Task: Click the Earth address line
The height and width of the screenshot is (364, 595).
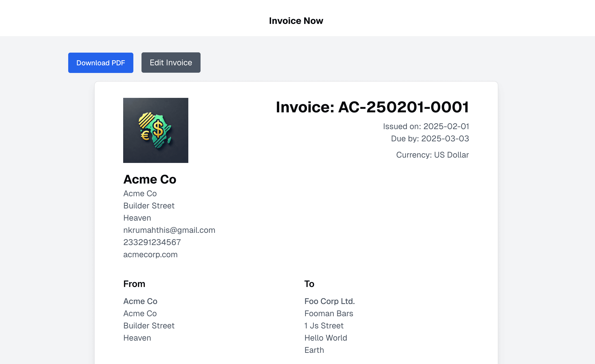Action: click(x=314, y=350)
